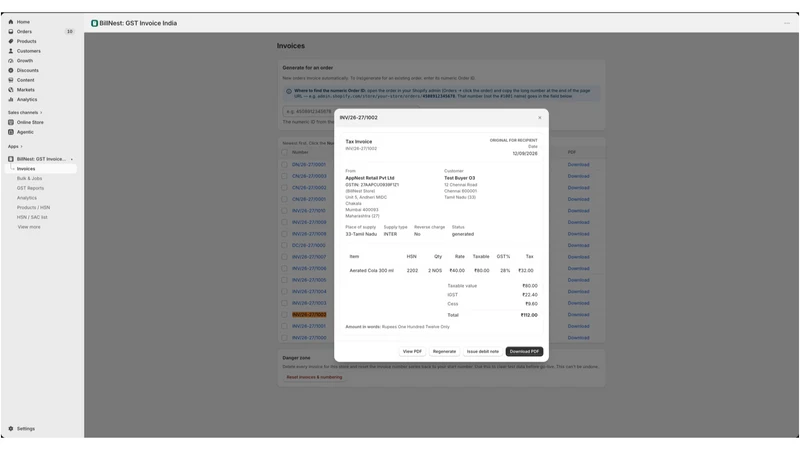Check the box for CN/26-27/0002
The height and width of the screenshot is (450, 800).
coord(285,188)
